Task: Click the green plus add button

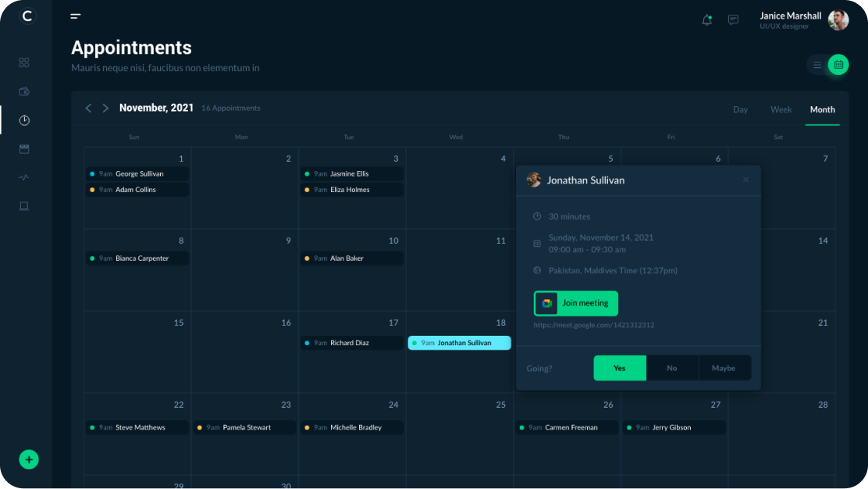Action: (x=29, y=459)
